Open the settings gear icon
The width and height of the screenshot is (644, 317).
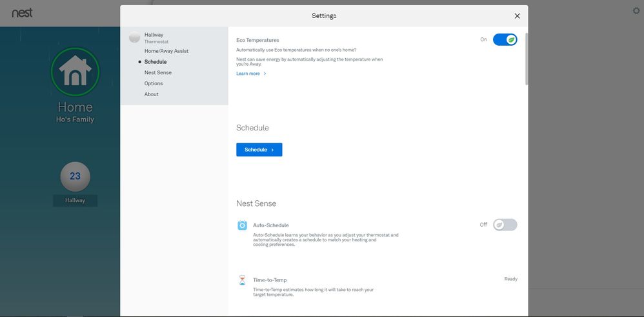tap(636, 11)
